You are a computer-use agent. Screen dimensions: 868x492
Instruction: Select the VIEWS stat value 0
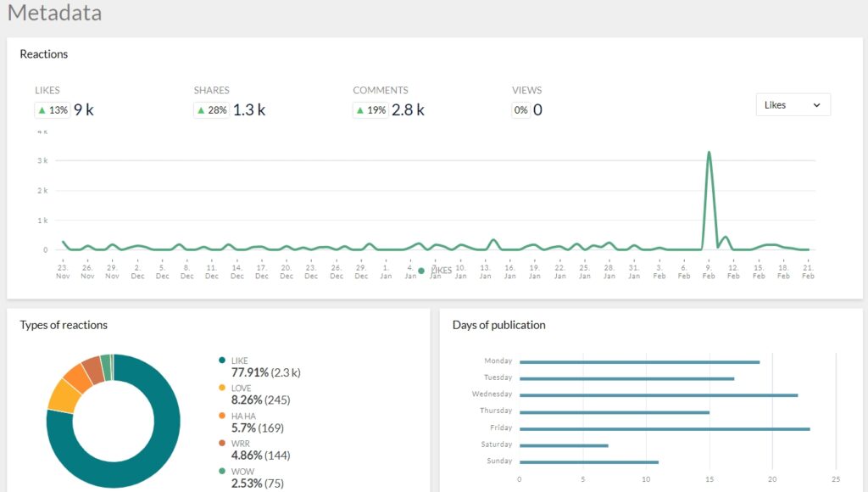coord(537,109)
